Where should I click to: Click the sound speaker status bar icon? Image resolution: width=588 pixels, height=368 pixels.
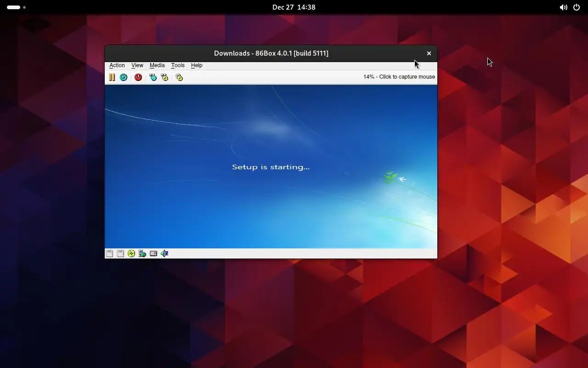[164, 253]
